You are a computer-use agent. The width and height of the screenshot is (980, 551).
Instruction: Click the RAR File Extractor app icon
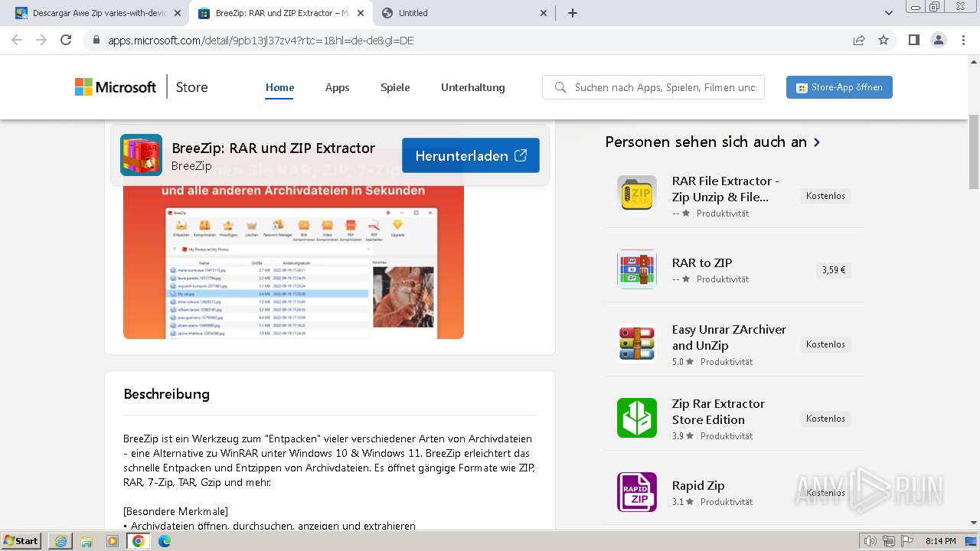(637, 194)
